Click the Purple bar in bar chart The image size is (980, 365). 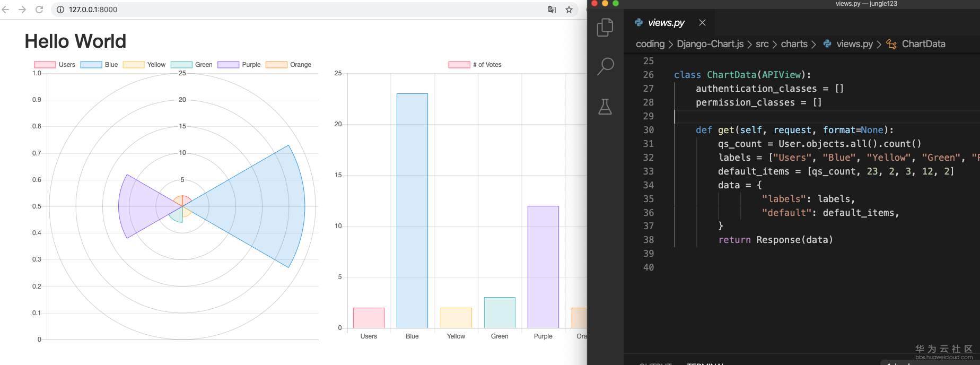[x=543, y=267]
